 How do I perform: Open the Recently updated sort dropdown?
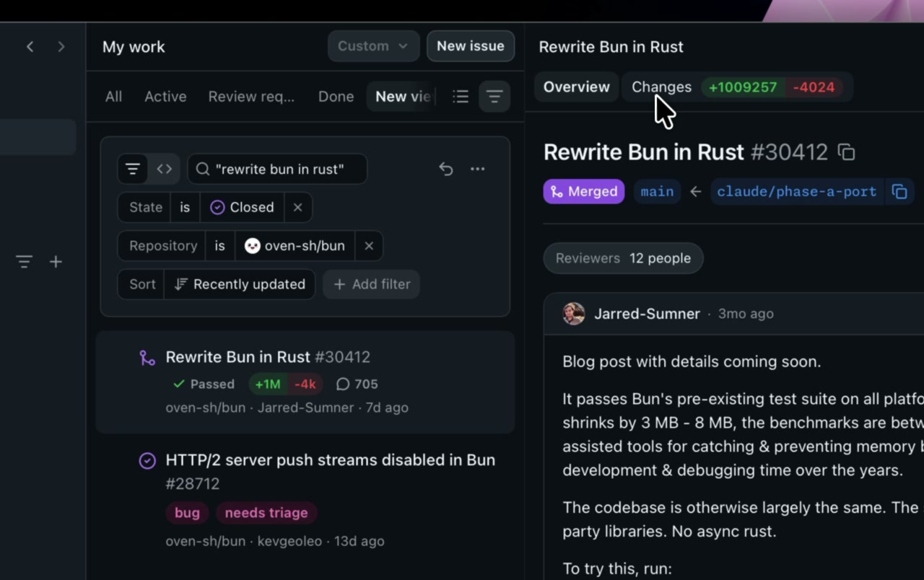(x=240, y=284)
